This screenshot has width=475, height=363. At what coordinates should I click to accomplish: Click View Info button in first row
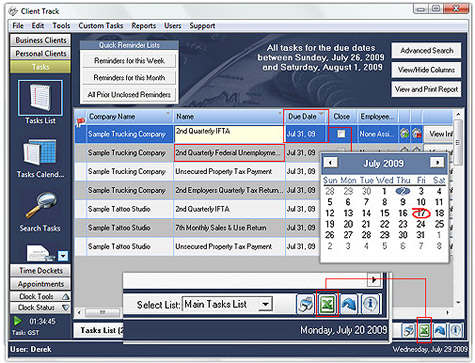tap(439, 134)
